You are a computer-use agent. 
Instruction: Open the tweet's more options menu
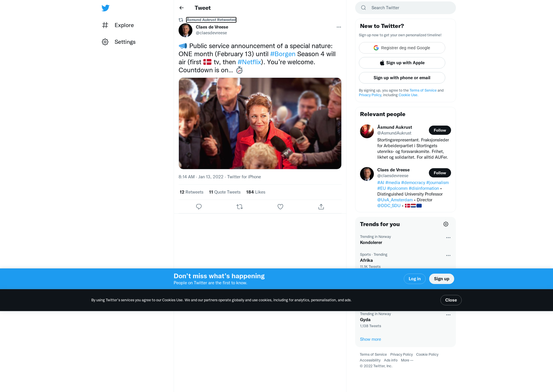(339, 27)
